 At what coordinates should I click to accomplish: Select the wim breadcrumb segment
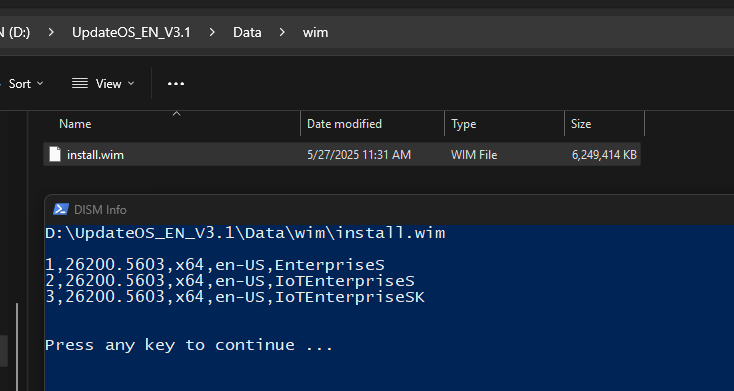point(316,32)
